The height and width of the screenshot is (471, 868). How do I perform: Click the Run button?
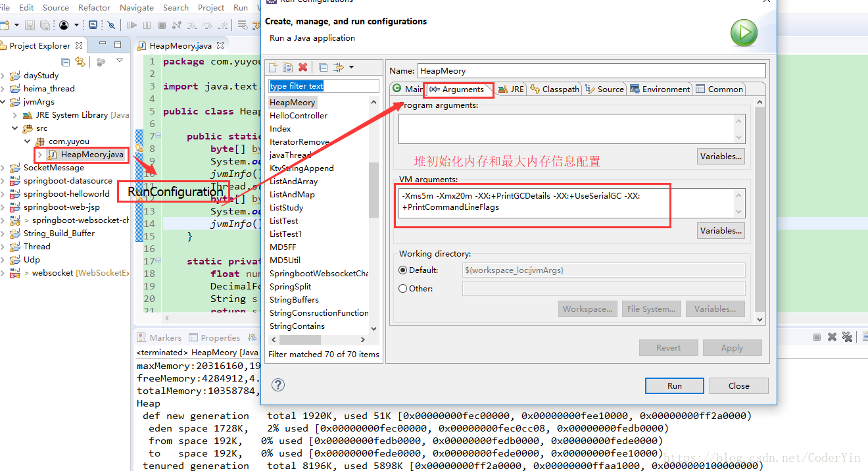(674, 385)
